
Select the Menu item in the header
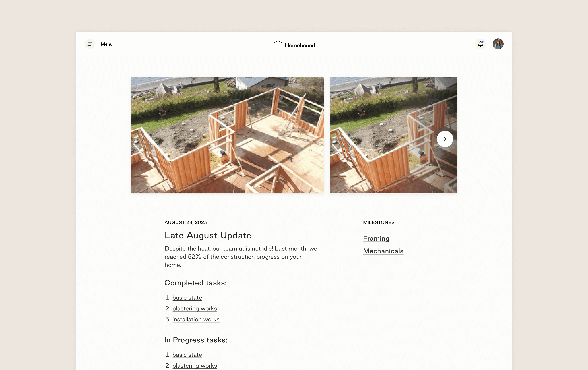(x=107, y=44)
